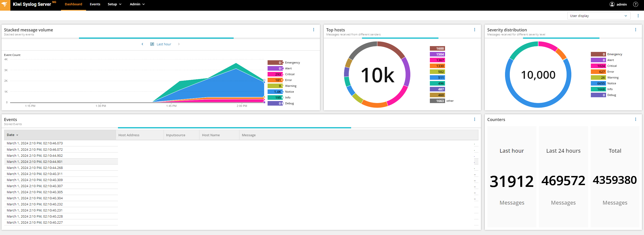Click the SolarWinds logo icon
The height and width of the screenshot is (235, 644).
[5, 5]
